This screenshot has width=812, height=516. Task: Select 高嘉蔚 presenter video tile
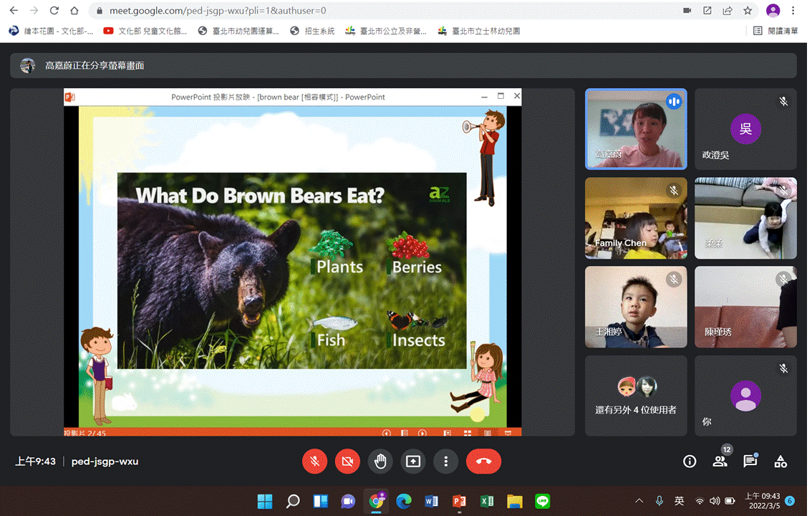point(636,129)
